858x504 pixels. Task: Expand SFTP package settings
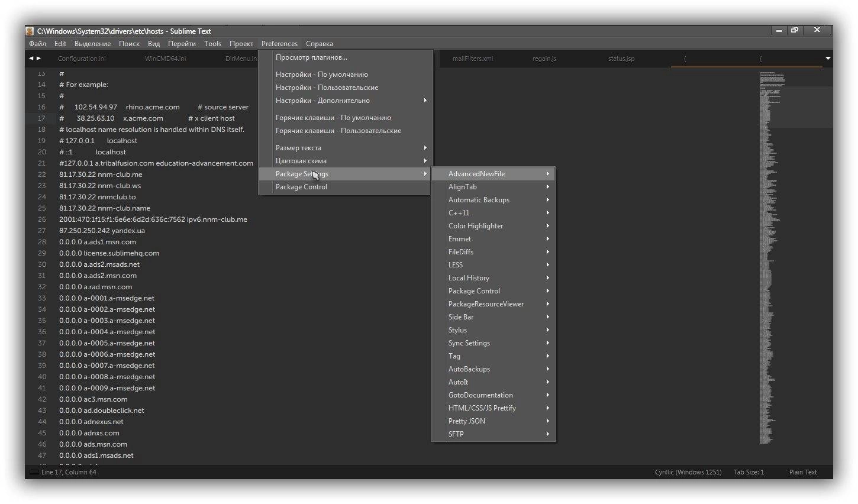(493, 434)
